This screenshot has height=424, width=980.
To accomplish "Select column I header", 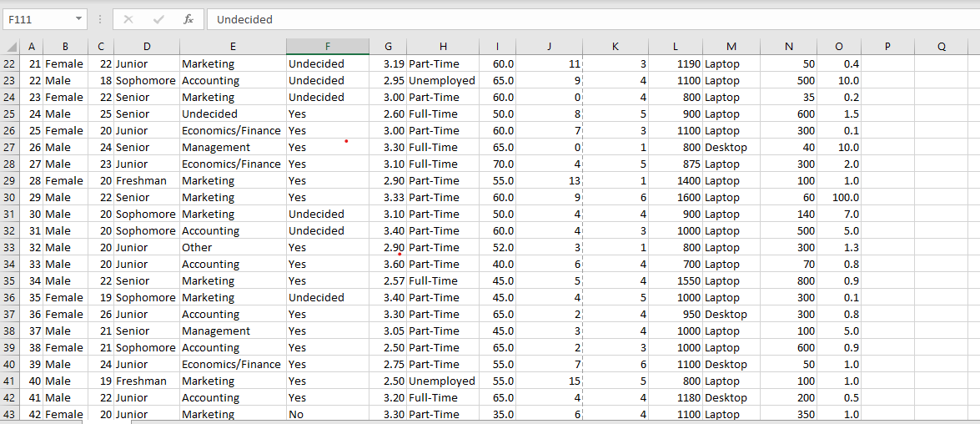I will [497, 46].
